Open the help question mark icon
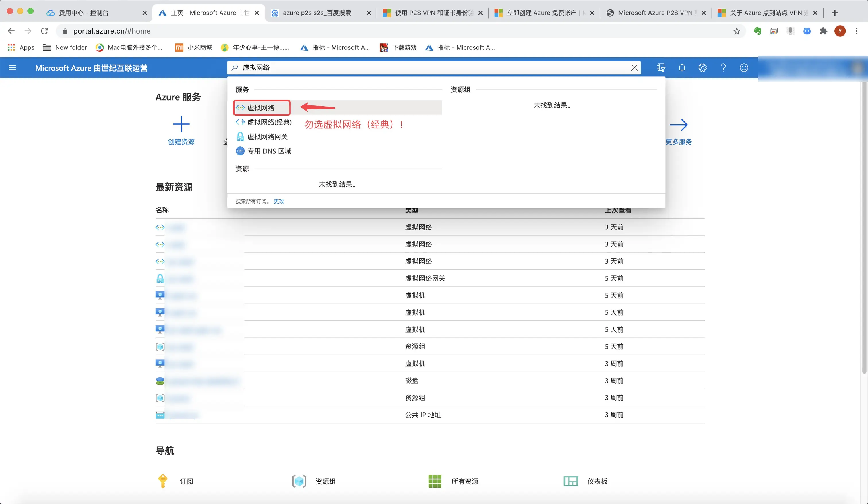 pos(723,67)
